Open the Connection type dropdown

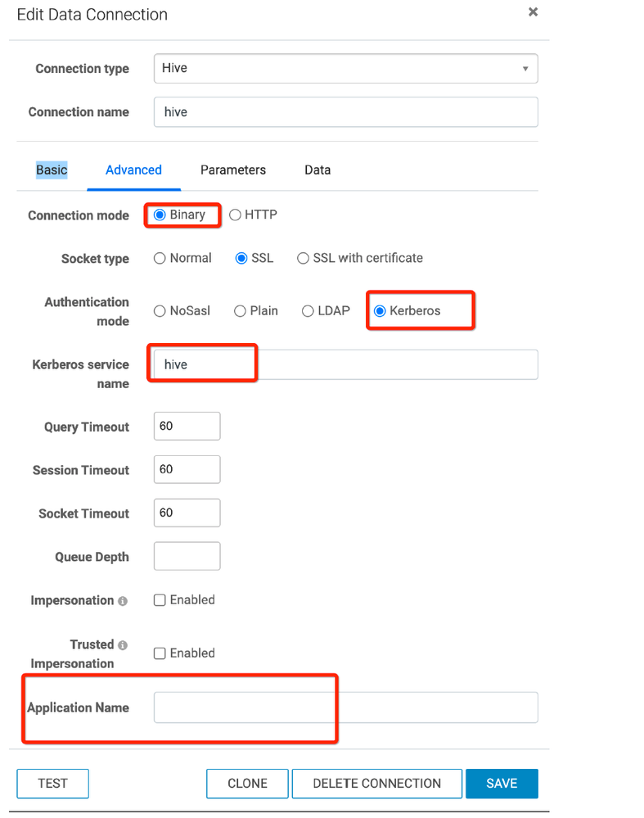coord(345,69)
